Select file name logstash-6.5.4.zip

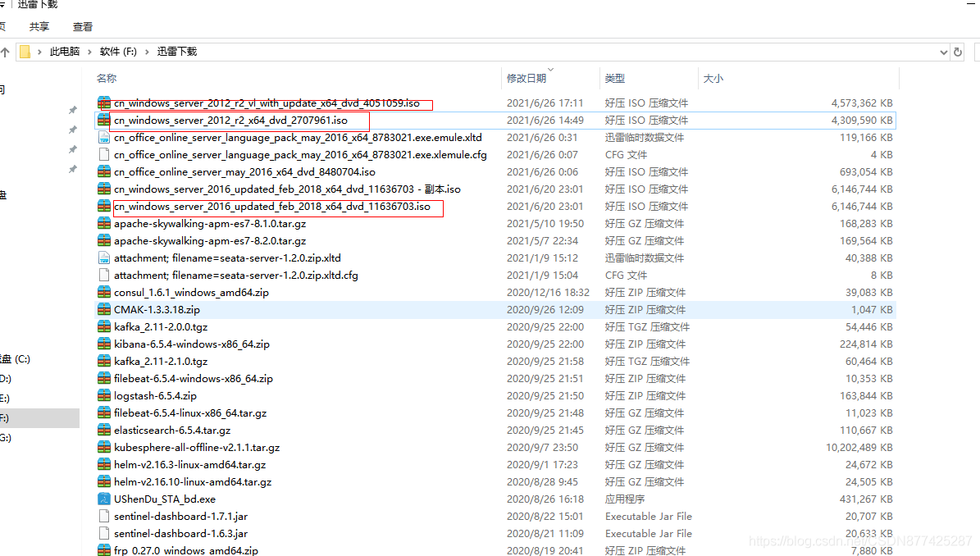coord(156,395)
